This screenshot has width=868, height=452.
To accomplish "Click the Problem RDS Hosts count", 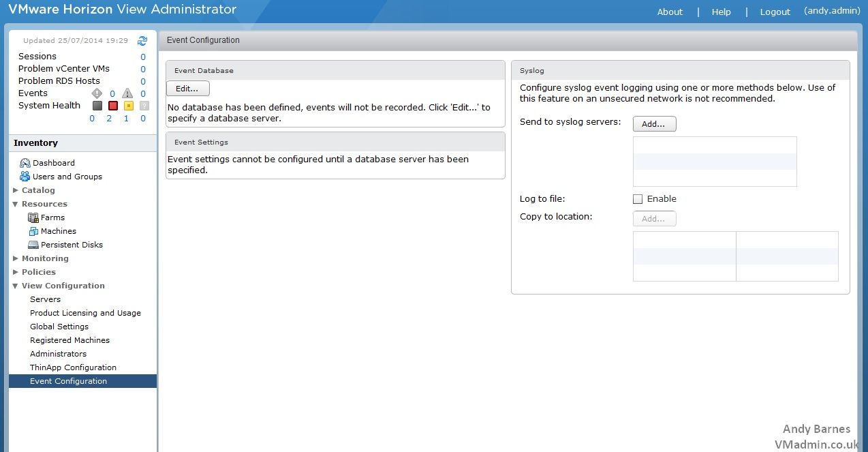I will coord(143,82).
